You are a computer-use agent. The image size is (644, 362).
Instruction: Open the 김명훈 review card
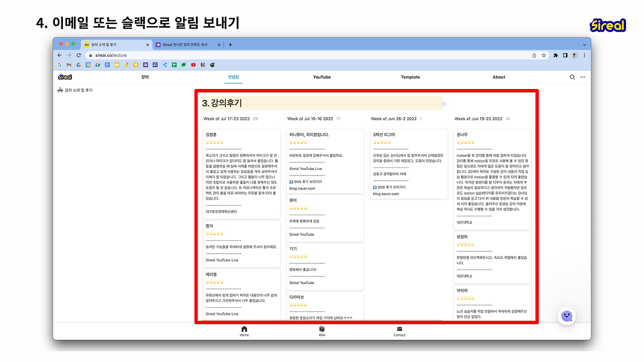click(242, 174)
